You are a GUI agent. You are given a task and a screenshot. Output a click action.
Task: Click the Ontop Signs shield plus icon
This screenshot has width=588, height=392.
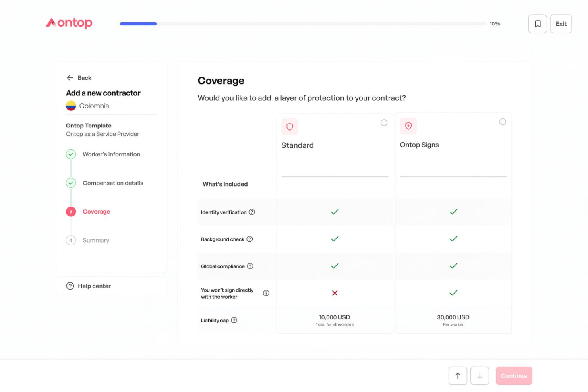pyautogui.click(x=408, y=126)
